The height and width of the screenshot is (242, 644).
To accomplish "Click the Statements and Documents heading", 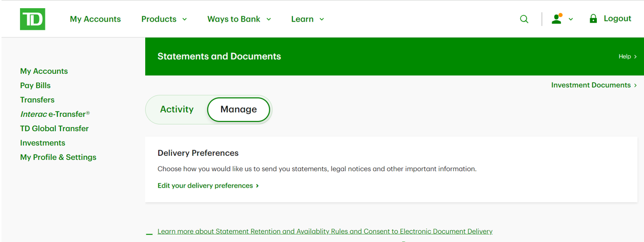I will click(219, 56).
